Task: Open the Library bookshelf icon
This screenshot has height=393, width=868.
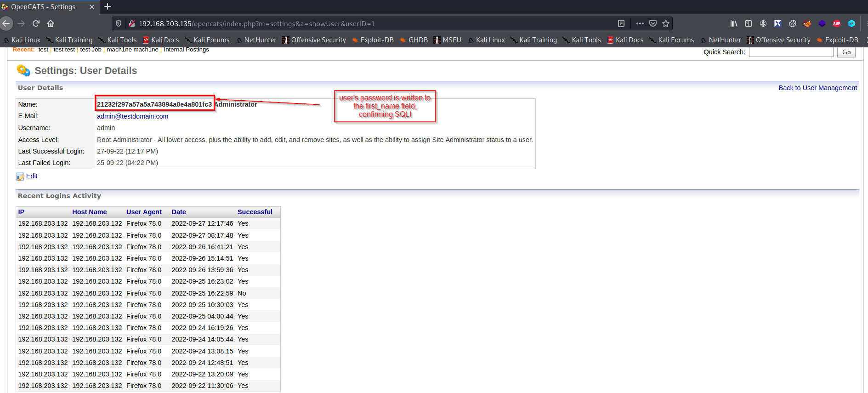Action: click(734, 23)
